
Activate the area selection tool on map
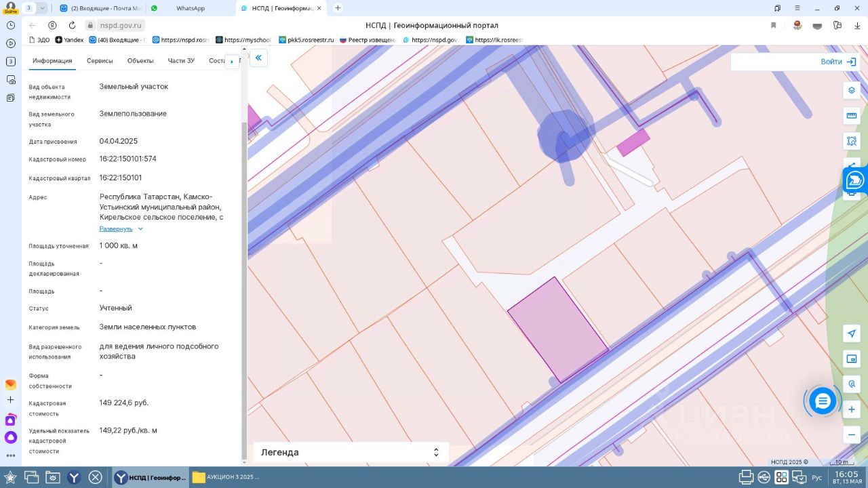pyautogui.click(x=852, y=142)
